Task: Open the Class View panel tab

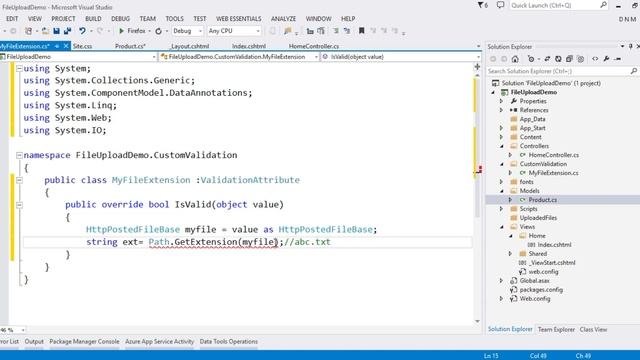Action: pos(593,329)
